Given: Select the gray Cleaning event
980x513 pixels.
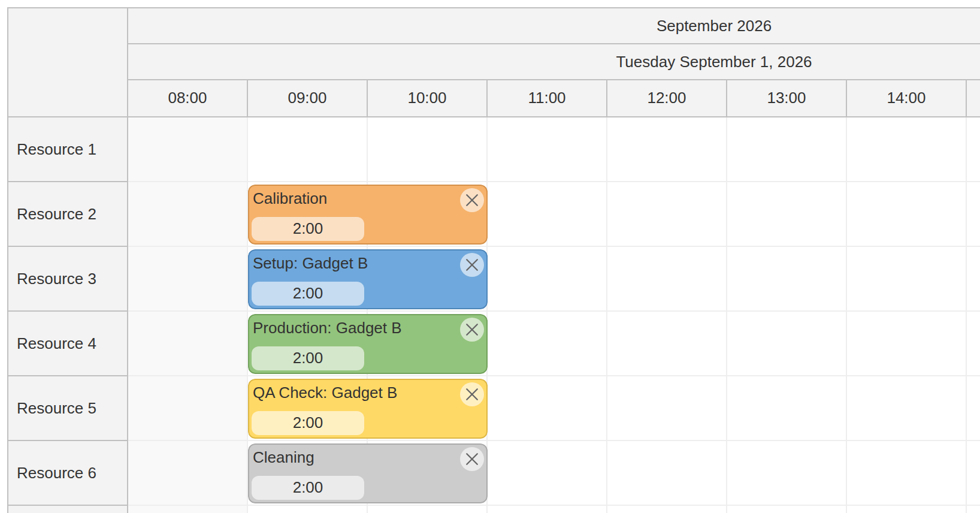Looking at the screenshot, I should pyautogui.click(x=368, y=473).
